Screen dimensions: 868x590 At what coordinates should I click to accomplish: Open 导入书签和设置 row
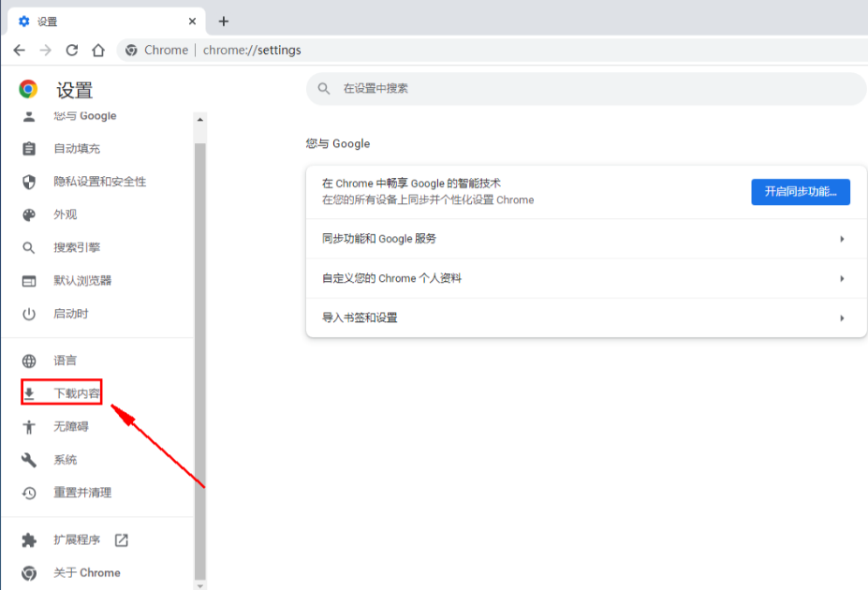pyautogui.click(x=586, y=318)
